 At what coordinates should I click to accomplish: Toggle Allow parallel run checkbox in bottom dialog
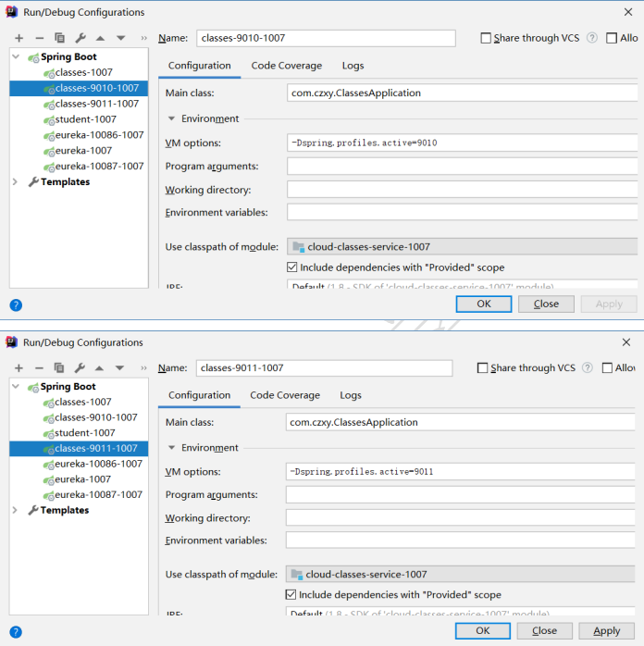(x=607, y=368)
